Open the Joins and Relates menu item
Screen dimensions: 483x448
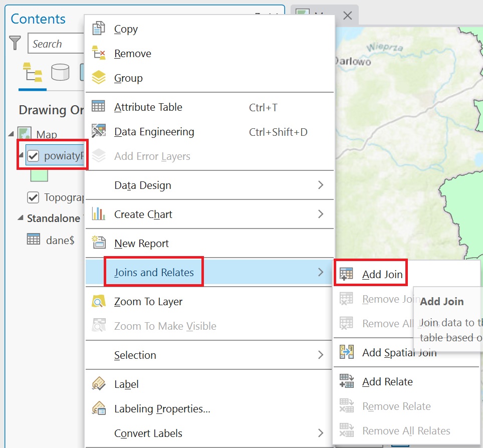[154, 273]
